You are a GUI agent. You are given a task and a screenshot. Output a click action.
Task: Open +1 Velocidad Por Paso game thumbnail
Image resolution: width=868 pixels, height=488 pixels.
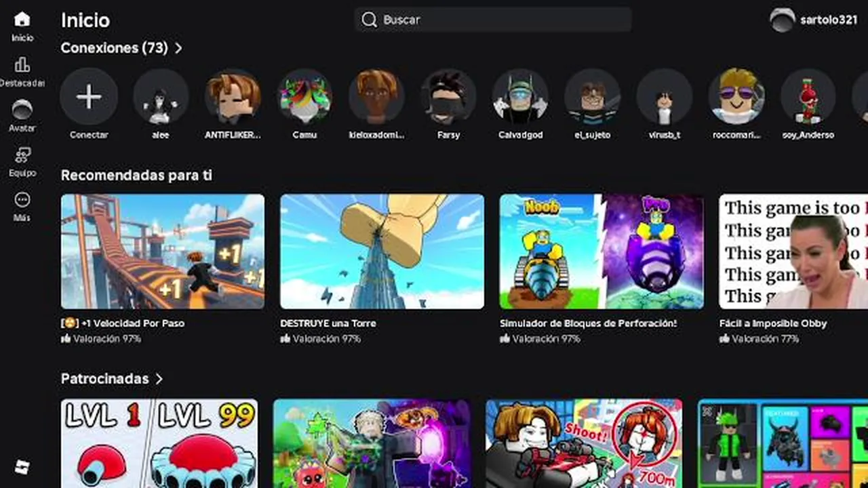(x=163, y=251)
